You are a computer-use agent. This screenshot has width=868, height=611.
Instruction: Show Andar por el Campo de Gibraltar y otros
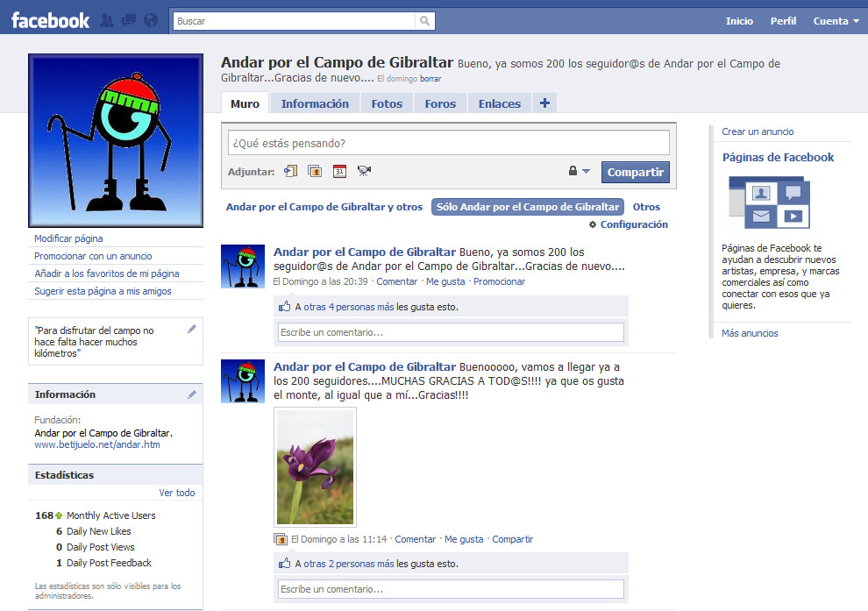324,207
